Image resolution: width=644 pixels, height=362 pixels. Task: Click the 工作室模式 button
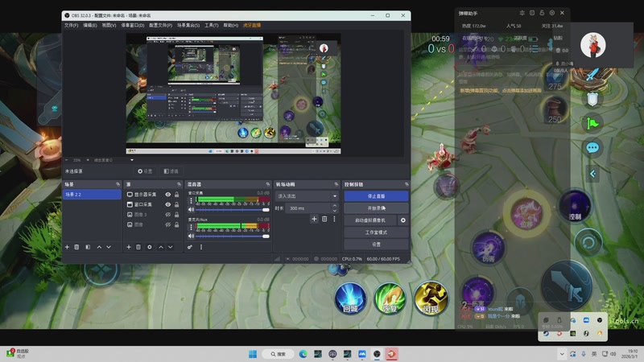(376, 232)
